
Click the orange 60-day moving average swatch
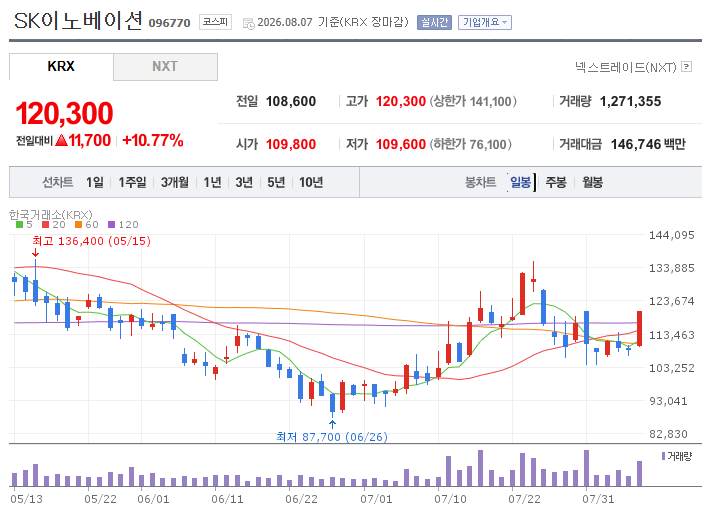tap(78, 225)
